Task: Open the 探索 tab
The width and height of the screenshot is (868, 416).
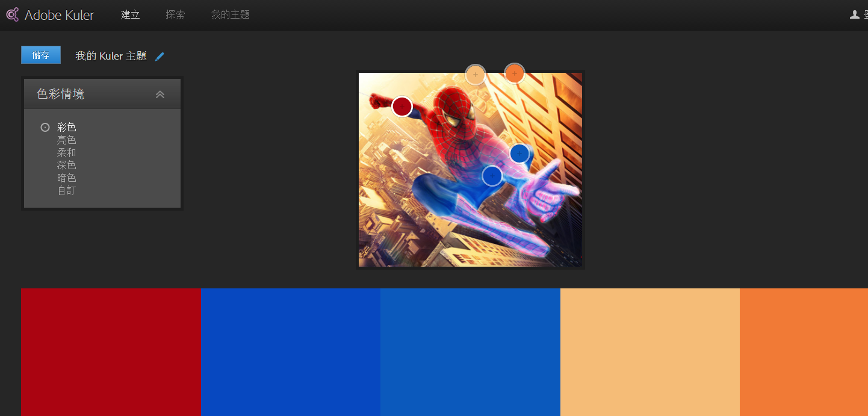Action: [x=175, y=15]
